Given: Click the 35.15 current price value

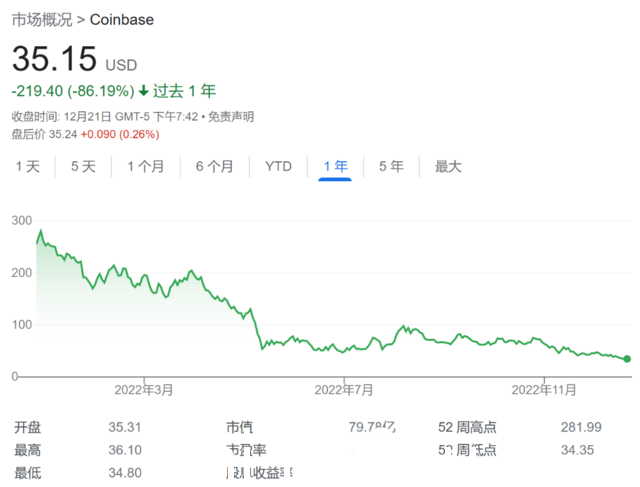Looking at the screenshot, I should click(54, 59).
